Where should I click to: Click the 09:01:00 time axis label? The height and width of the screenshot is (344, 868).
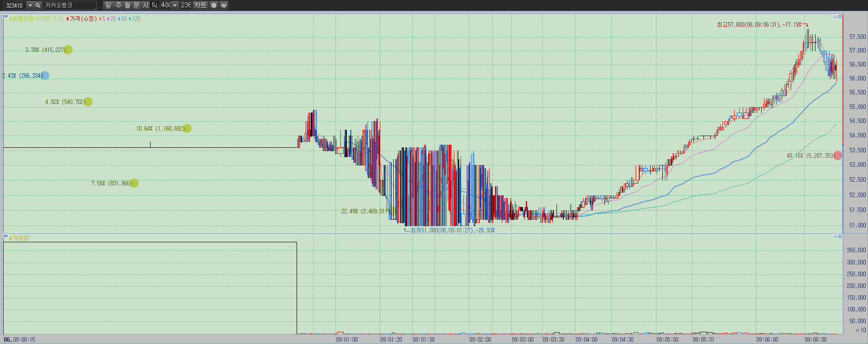(347, 339)
